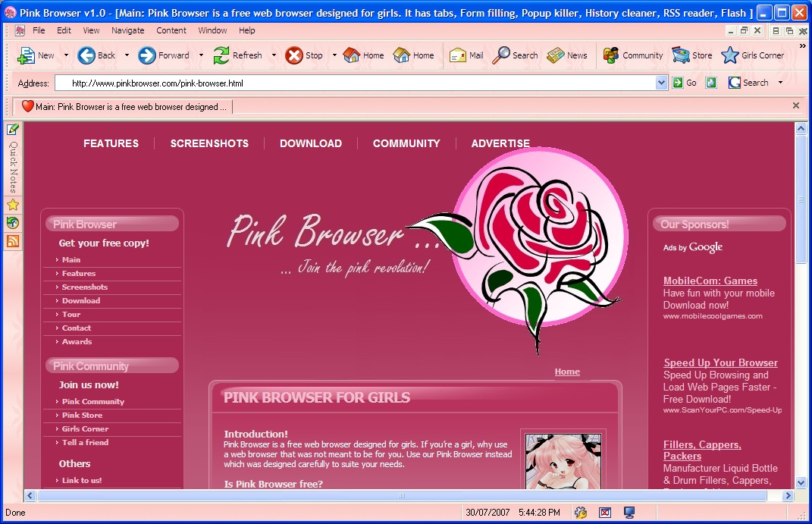
Task: Open FEATURES in page navigation
Action: (x=111, y=143)
